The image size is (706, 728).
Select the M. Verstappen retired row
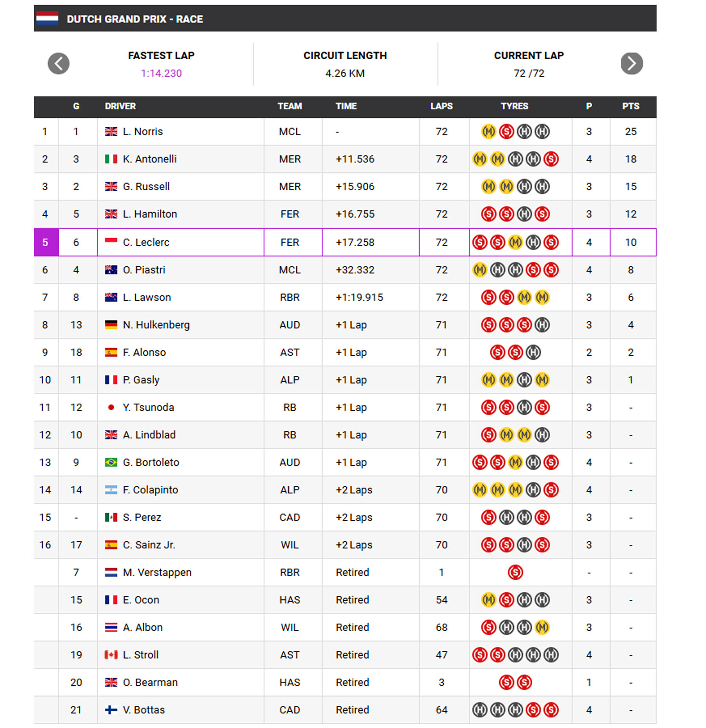pos(345,572)
